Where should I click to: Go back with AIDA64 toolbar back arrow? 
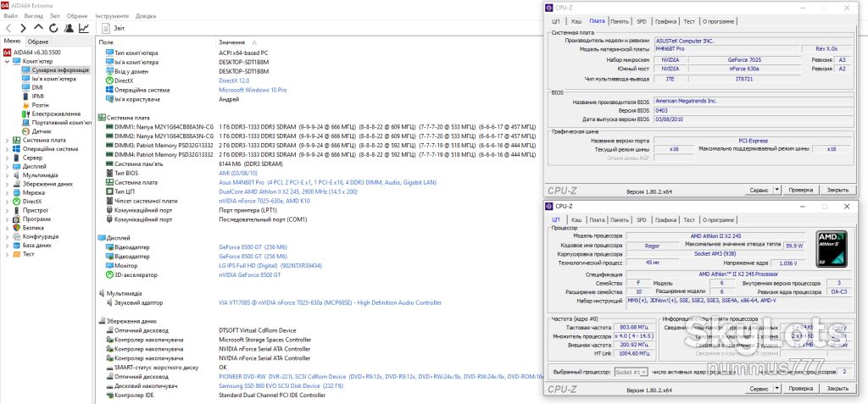8,28
